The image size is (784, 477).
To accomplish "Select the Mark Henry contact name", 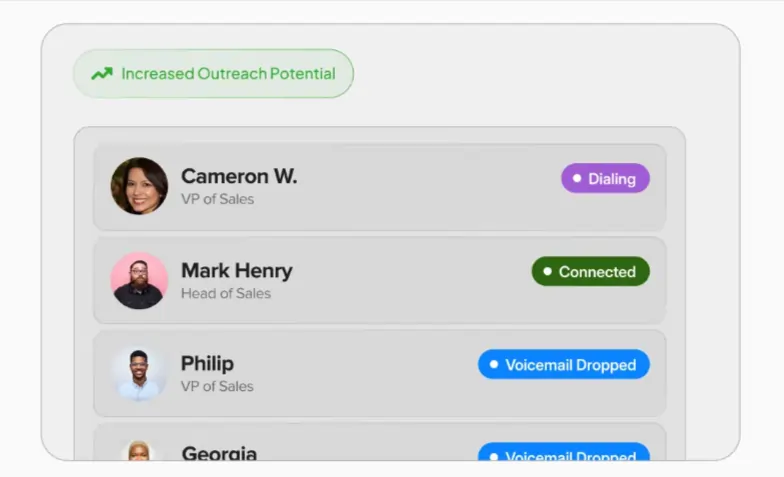I will tap(237, 270).
